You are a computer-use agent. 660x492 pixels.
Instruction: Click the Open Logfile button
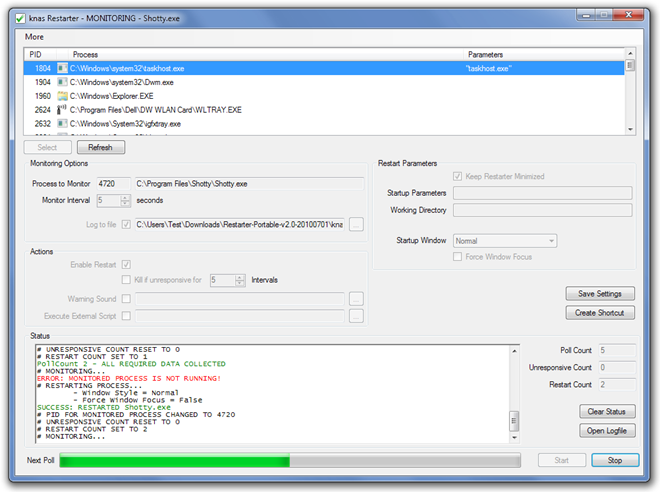[607, 431]
